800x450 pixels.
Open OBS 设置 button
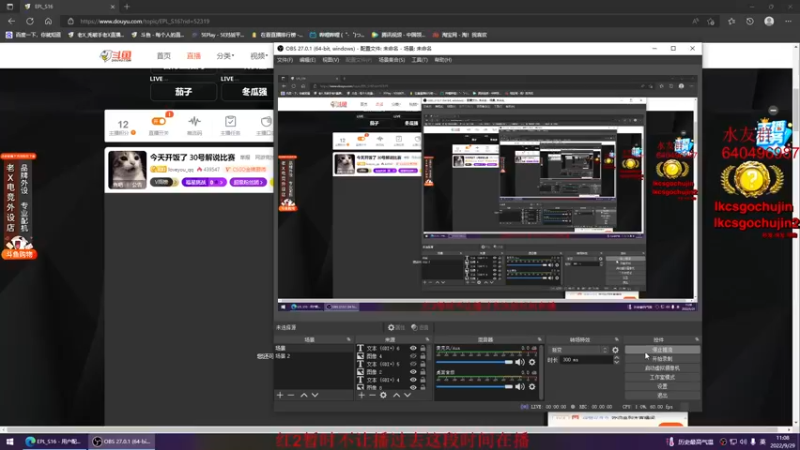(x=662, y=386)
